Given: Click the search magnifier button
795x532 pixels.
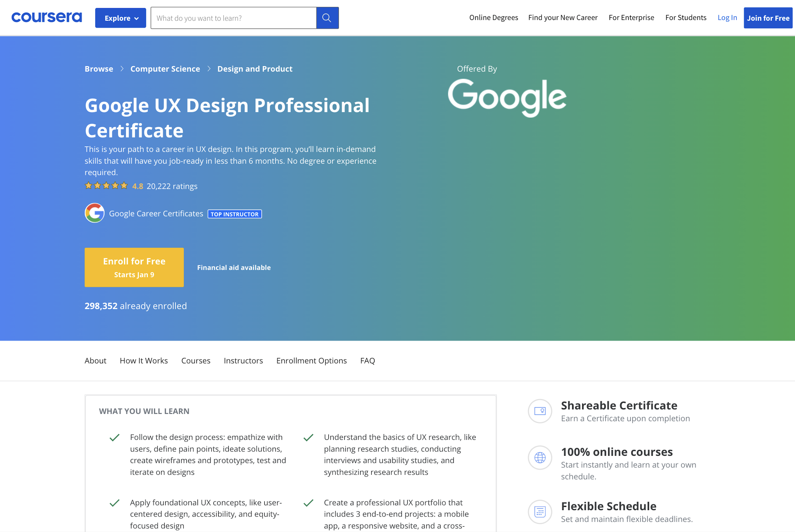Looking at the screenshot, I should pos(327,18).
